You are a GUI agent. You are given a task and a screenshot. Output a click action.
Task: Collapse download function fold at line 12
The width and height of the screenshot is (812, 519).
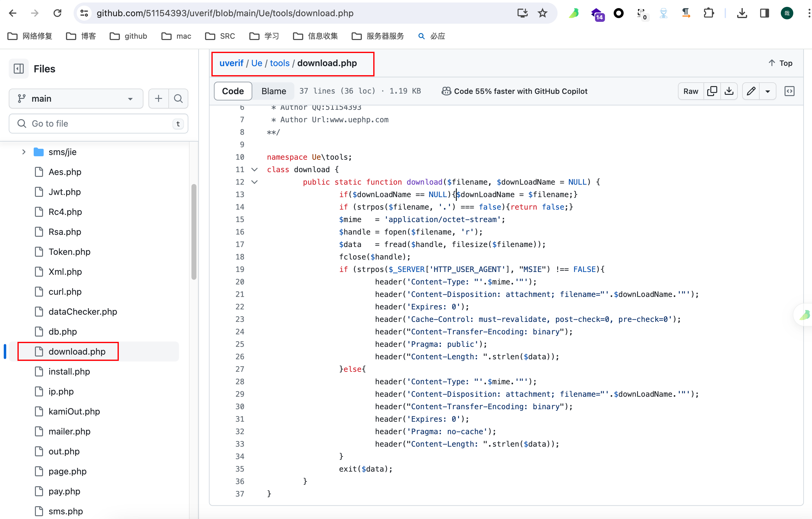click(x=254, y=182)
